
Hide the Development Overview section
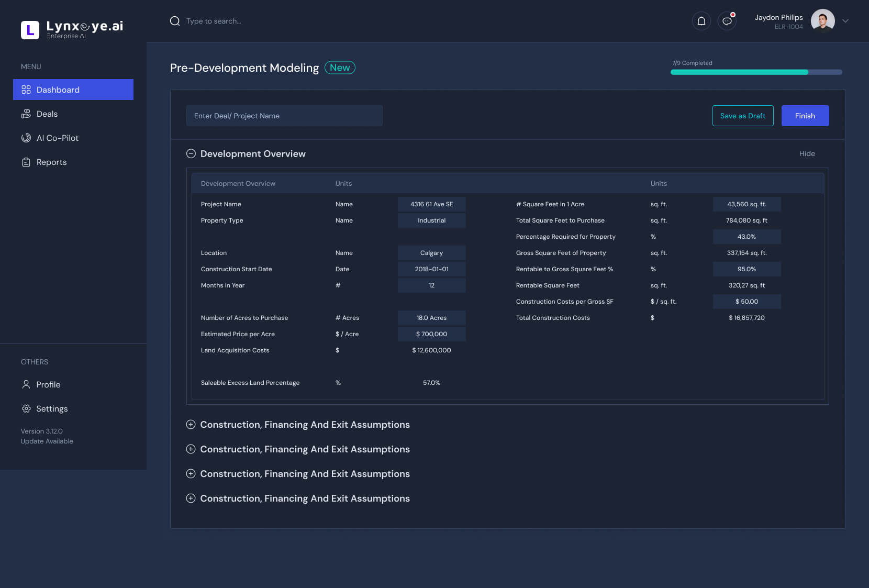click(x=807, y=153)
